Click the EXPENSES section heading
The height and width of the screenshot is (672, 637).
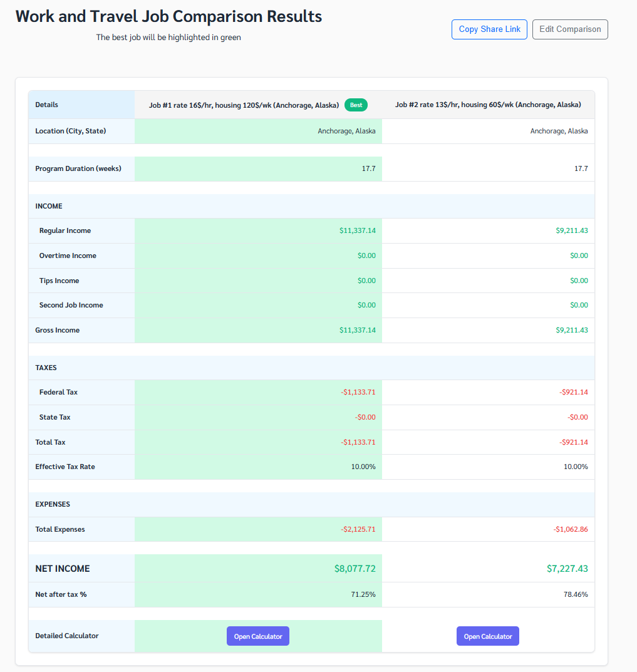tap(53, 504)
